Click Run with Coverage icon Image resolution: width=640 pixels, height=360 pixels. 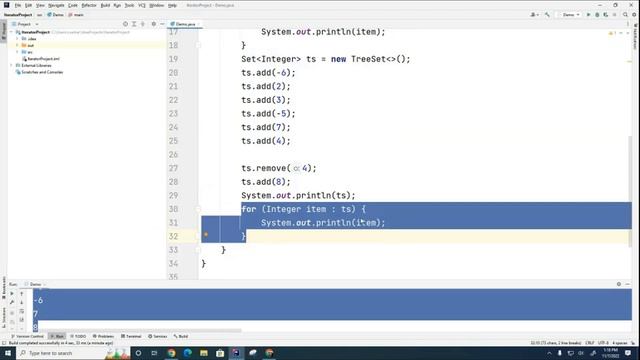point(605,15)
